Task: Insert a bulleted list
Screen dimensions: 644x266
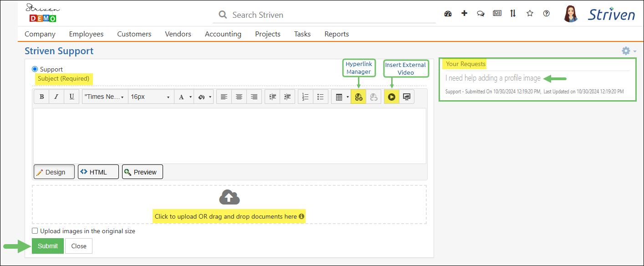Action: point(321,97)
